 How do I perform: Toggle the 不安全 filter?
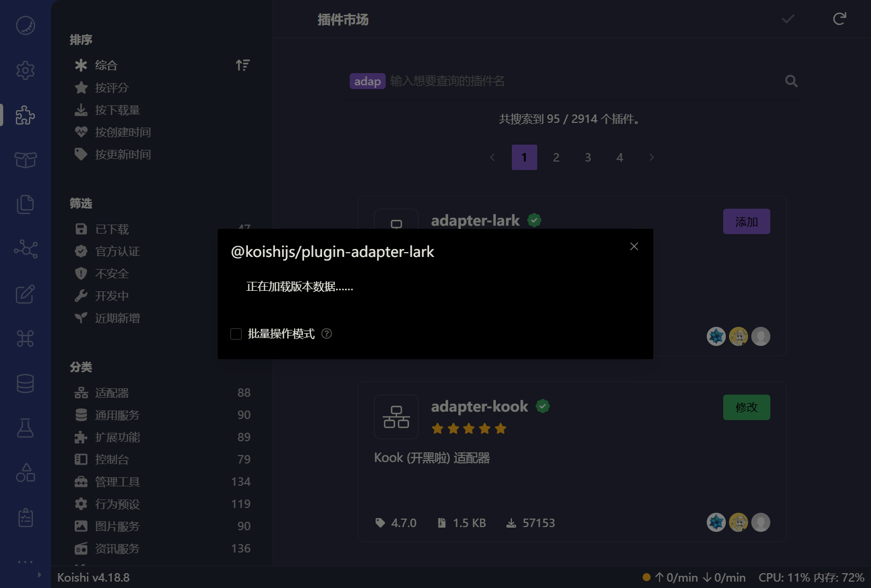112,274
